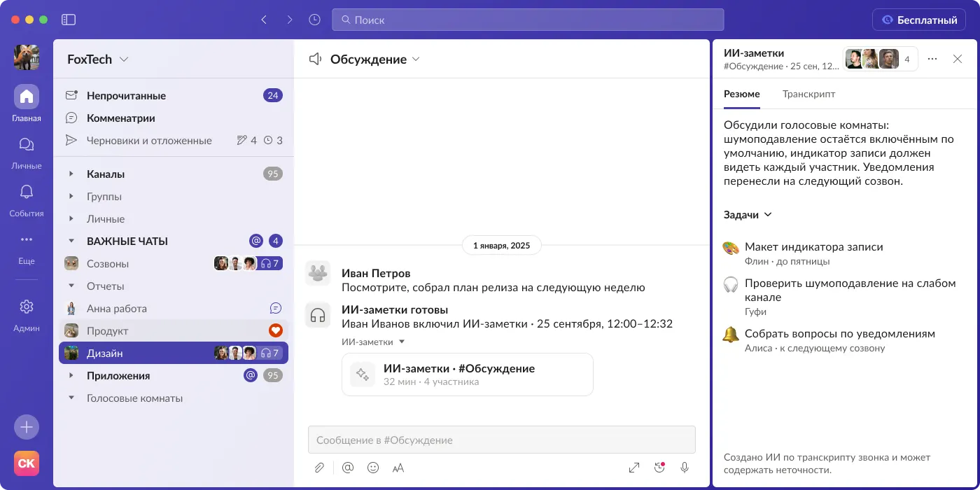The image size is (980, 490).
Task: Go back with the left arrow
Action: 264,20
